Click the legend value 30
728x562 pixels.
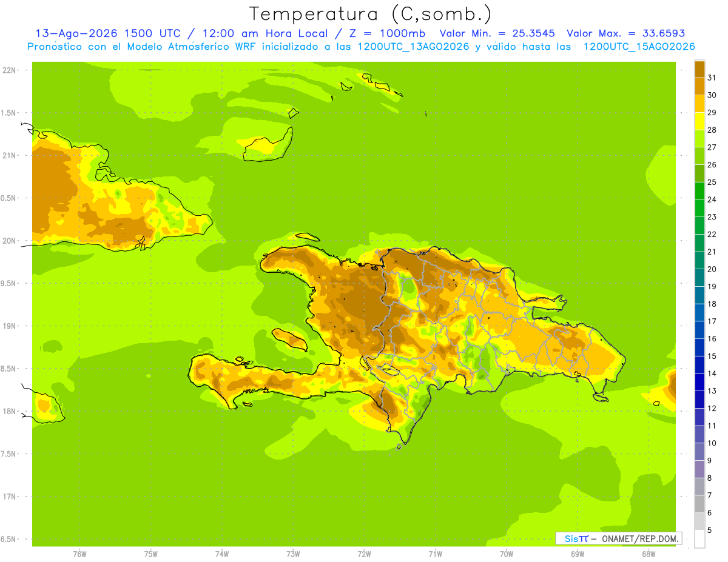[x=712, y=95]
